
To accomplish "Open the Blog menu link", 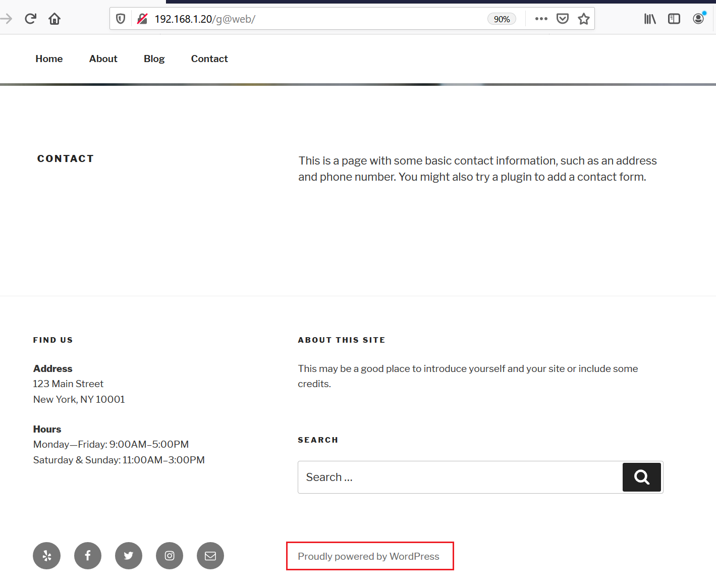I will click(154, 59).
